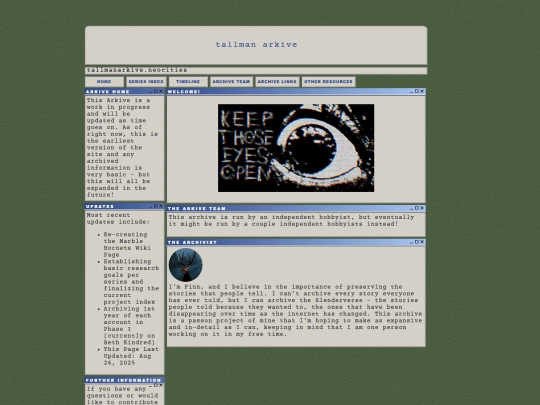Minimize the Updates panel
540x405 pixels.
pyautogui.click(x=150, y=206)
